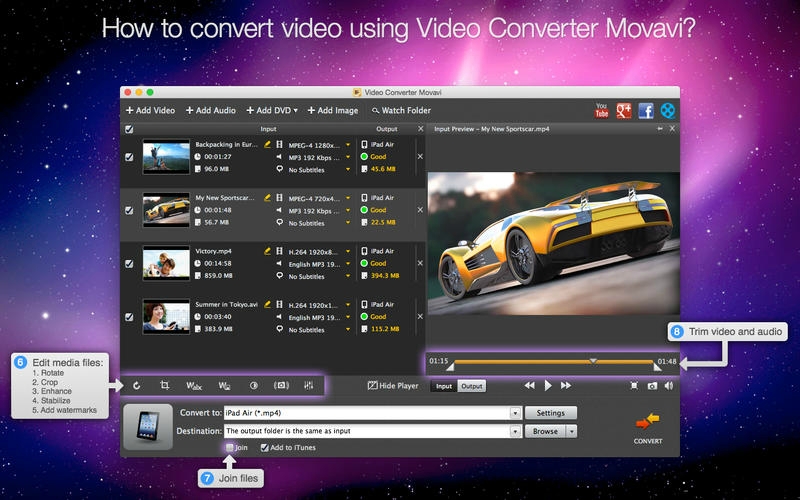800x500 pixels.
Task: Click the Destination folder text field
Action: click(x=367, y=431)
